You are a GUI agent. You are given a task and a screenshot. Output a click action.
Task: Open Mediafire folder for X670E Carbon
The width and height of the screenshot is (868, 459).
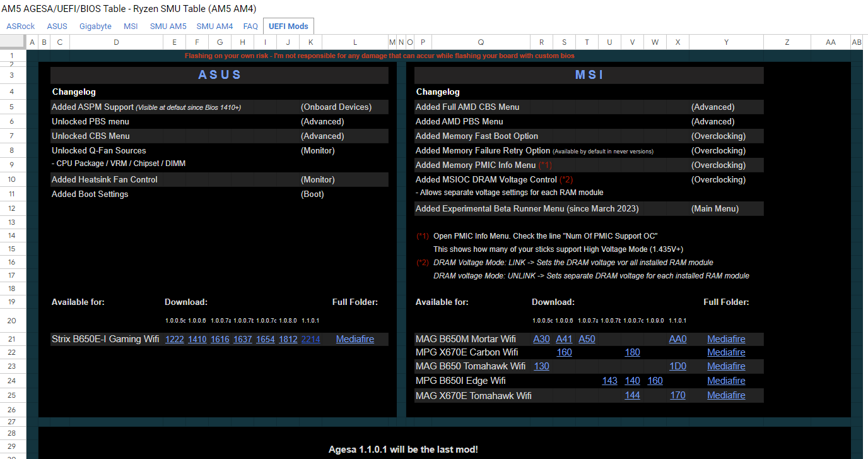[726, 352]
